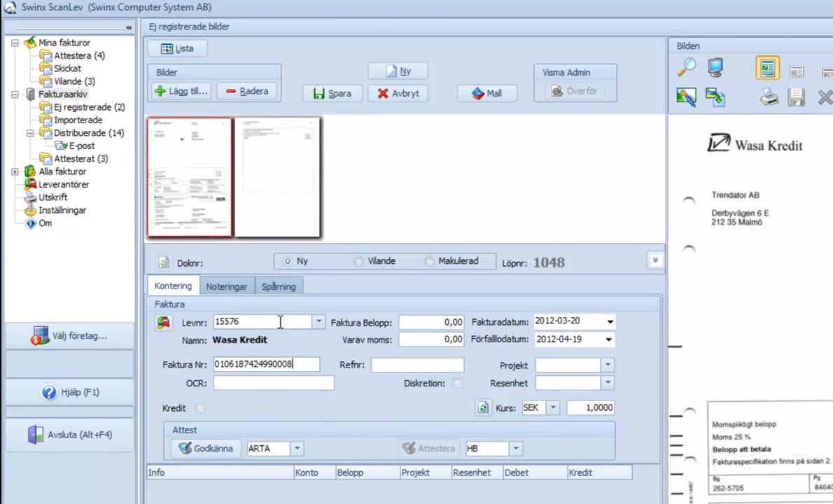Tick the Diskretion checkbox
The width and height of the screenshot is (833, 504).
[x=457, y=384]
